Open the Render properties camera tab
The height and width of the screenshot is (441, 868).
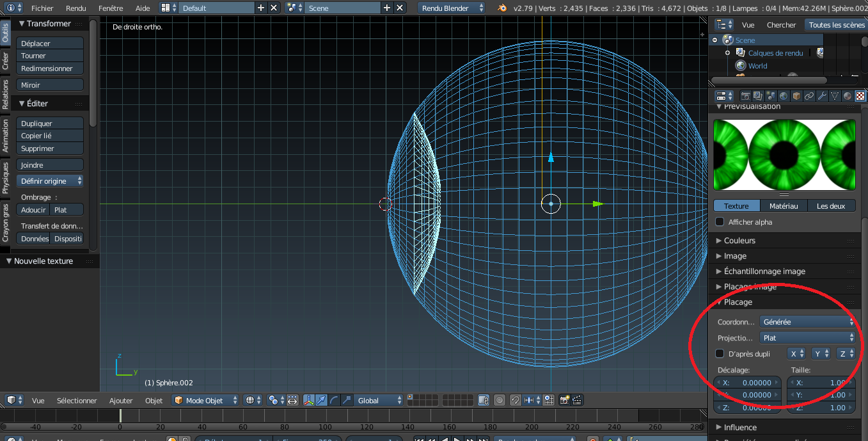coord(745,96)
